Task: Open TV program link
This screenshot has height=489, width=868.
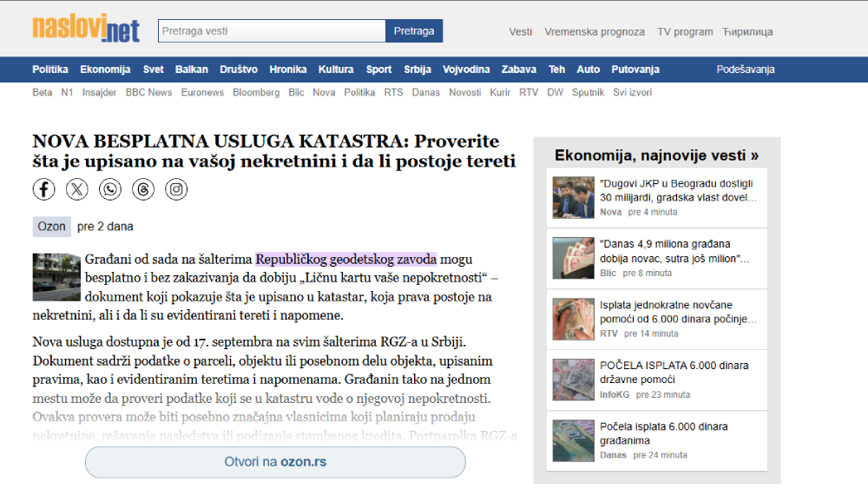Action: (x=685, y=31)
